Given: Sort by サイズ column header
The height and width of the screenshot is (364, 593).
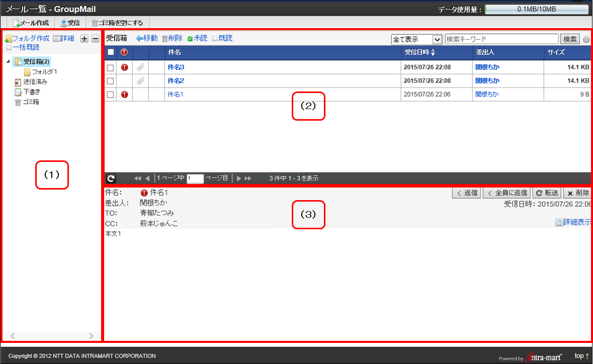Looking at the screenshot, I should click(556, 52).
